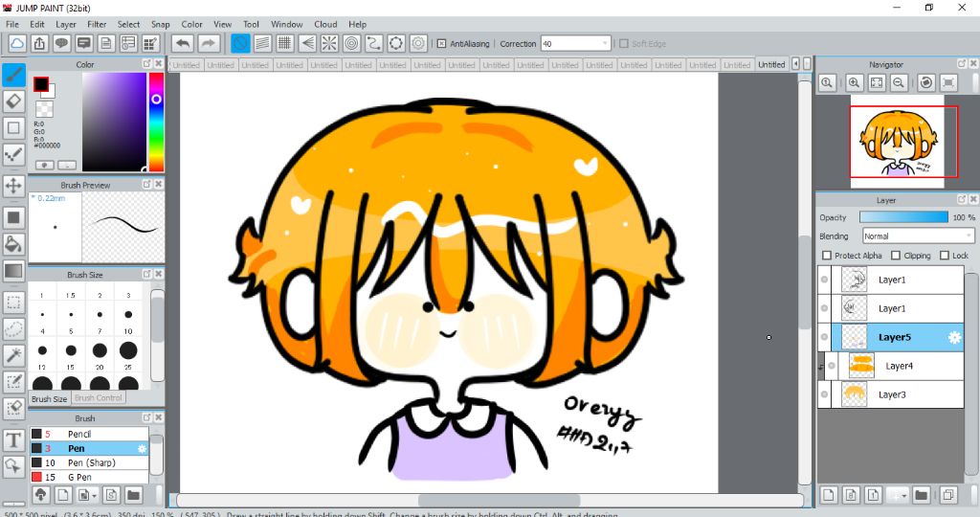Open Layer5 settings gear
Image resolution: width=980 pixels, height=517 pixels.
coord(954,338)
